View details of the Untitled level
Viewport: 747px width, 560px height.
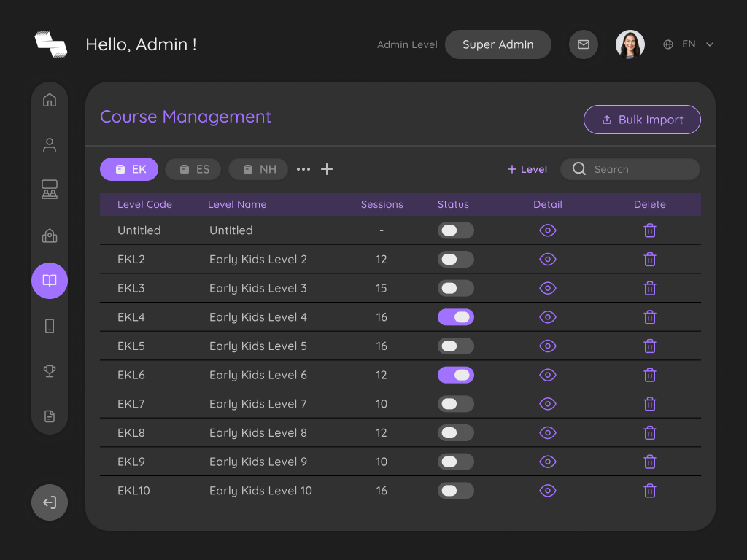click(548, 230)
